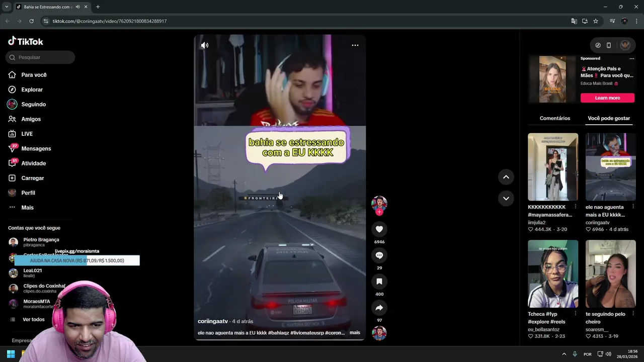Open Windows Start menu
Image resolution: width=644 pixels, height=362 pixels.
coord(11,353)
